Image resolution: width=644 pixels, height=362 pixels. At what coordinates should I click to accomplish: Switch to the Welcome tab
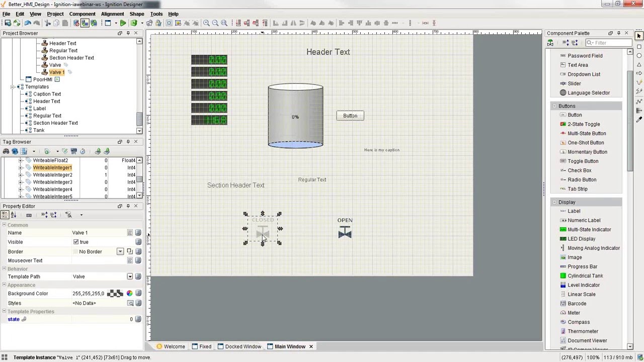click(171, 346)
